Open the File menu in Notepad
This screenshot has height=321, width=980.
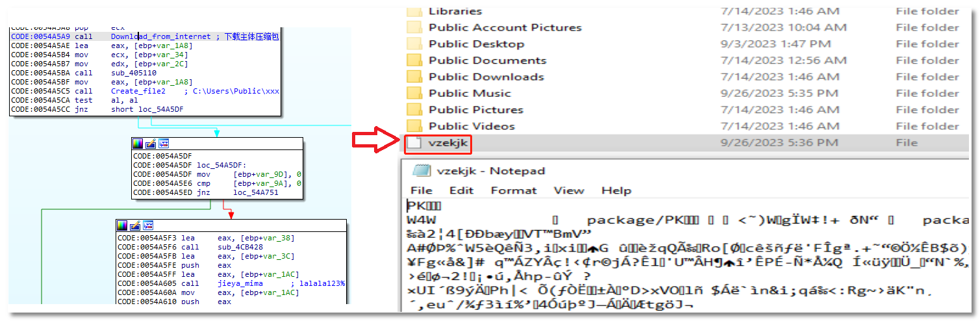pyautogui.click(x=421, y=190)
